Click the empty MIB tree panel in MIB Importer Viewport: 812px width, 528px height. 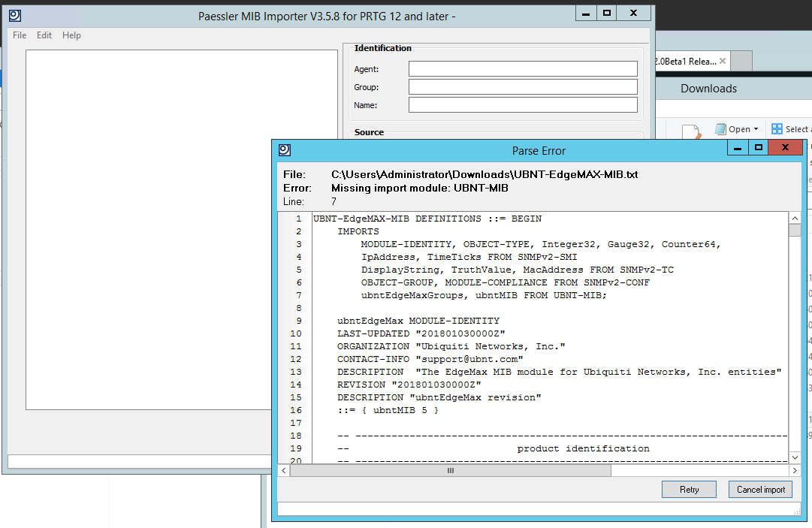click(x=182, y=230)
